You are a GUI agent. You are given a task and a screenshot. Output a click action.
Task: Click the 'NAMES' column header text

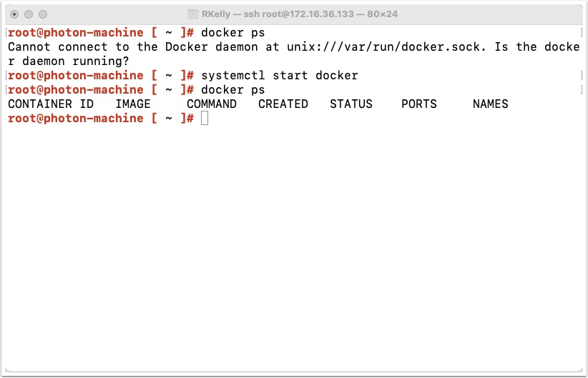pyautogui.click(x=490, y=104)
